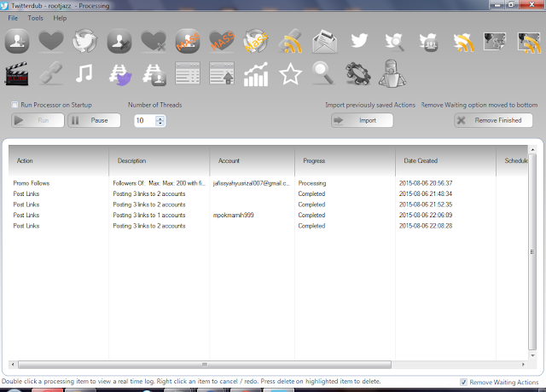Click the list's scroll up arrow
This screenshot has height=392, width=546.
532,150
